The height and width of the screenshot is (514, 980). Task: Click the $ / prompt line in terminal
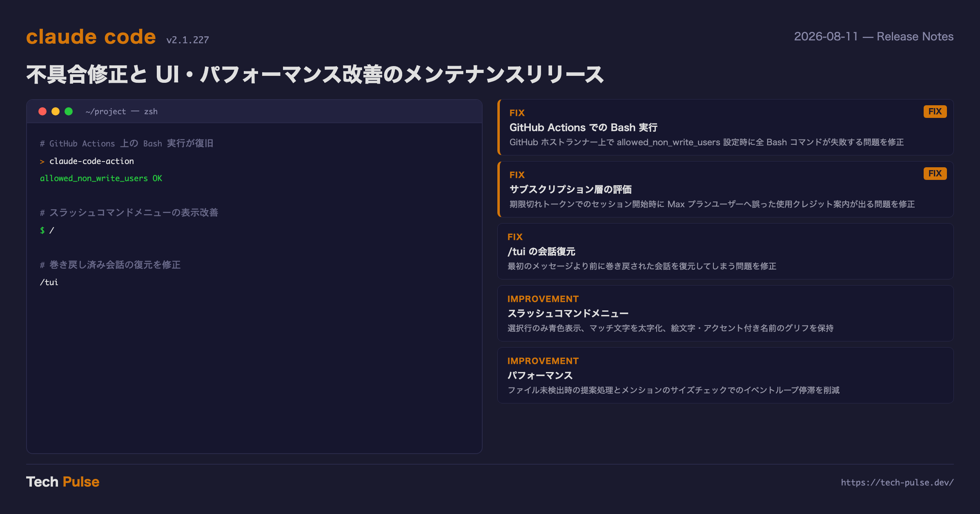(x=47, y=230)
